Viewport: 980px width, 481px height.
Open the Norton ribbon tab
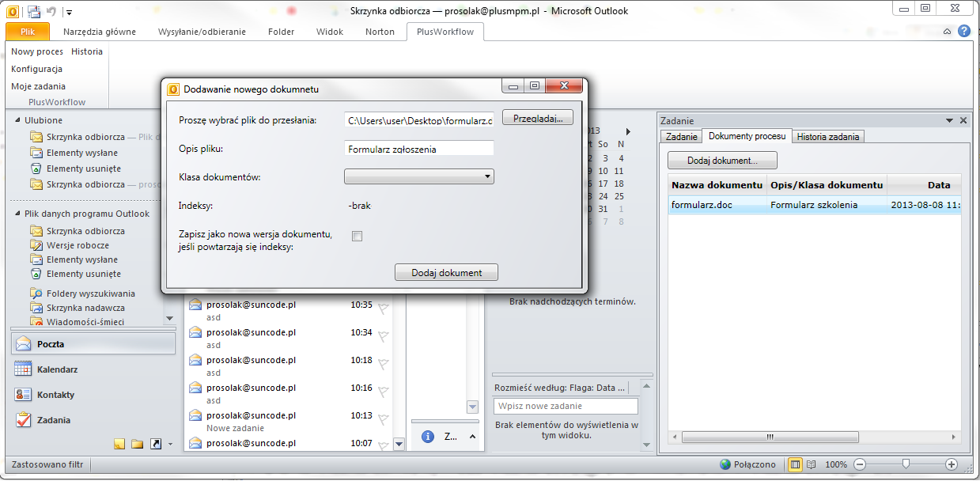pyautogui.click(x=380, y=32)
